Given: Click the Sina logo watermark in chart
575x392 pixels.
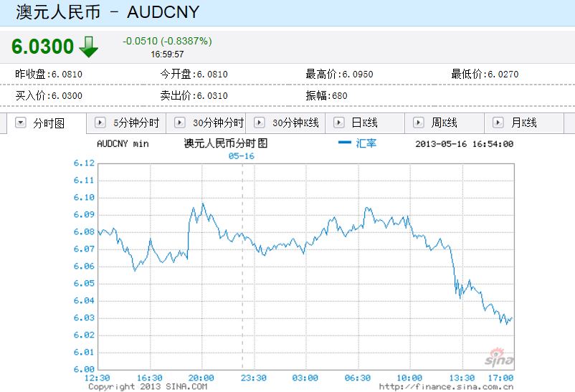Looking at the screenshot, I should (496, 355).
